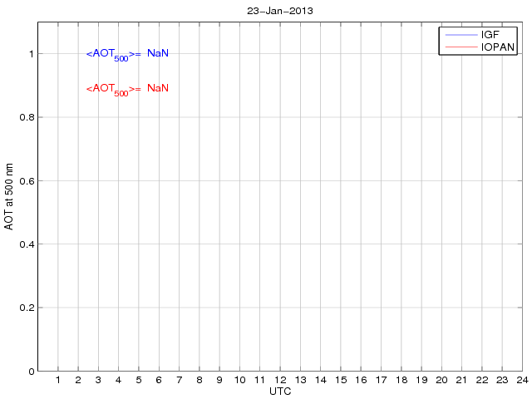
Task: Click y-axis tick label 1
Action: click(32, 54)
